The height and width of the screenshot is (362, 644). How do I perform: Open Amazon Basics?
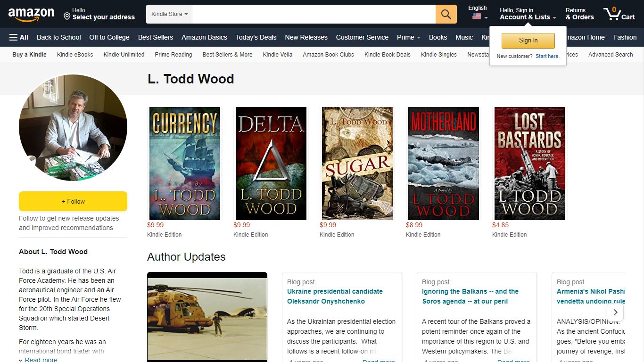coord(204,37)
